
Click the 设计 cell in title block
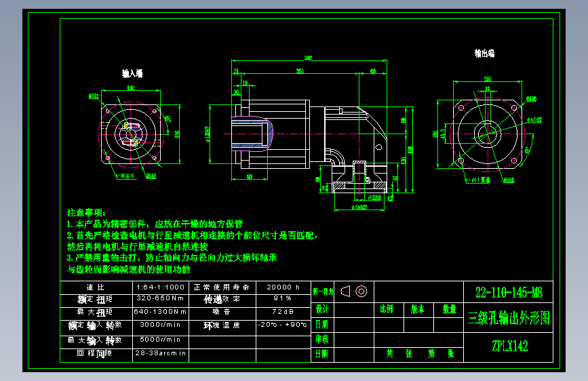[322, 309]
